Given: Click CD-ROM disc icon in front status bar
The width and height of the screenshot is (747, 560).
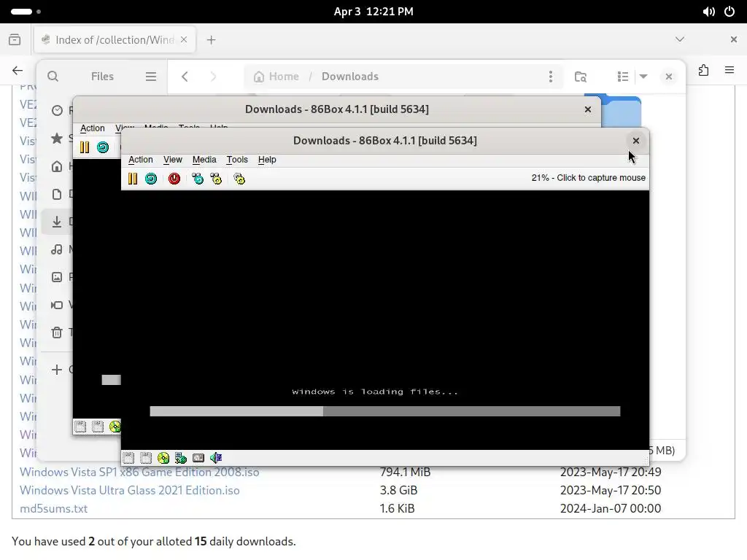Looking at the screenshot, I should click(x=163, y=458).
